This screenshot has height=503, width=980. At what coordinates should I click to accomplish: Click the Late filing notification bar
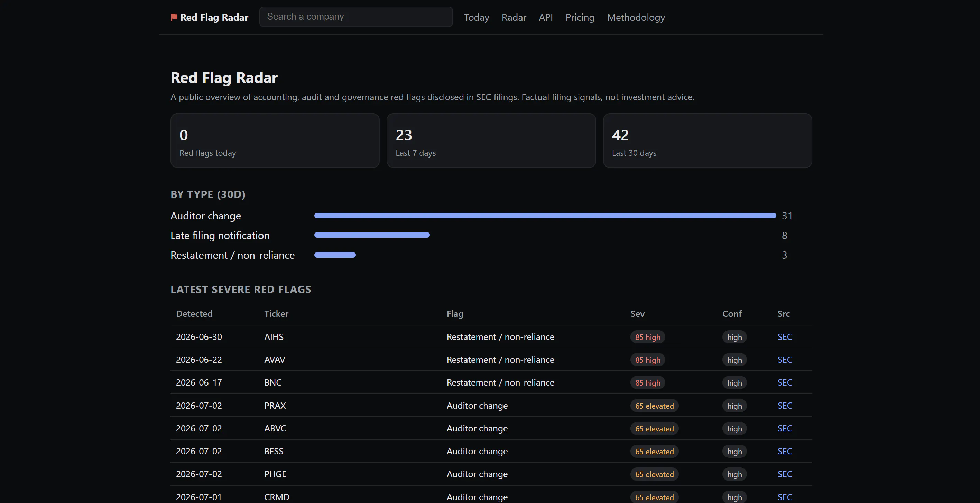click(372, 235)
